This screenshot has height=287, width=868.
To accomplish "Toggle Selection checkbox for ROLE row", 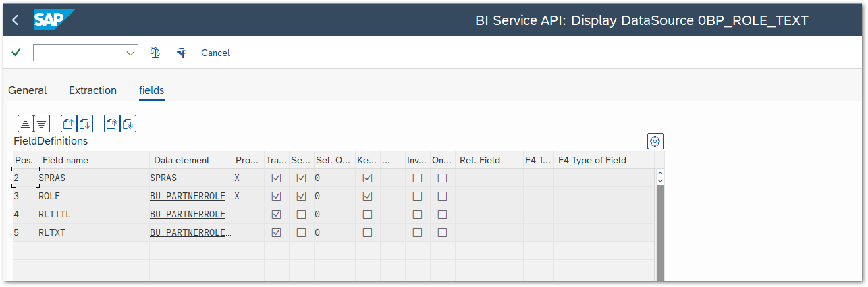I will coord(301,197).
